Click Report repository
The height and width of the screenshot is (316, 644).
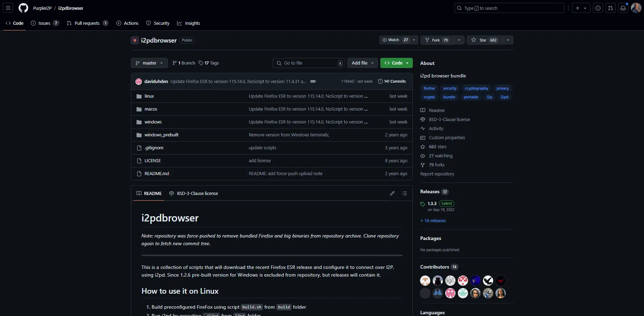coord(437,174)
